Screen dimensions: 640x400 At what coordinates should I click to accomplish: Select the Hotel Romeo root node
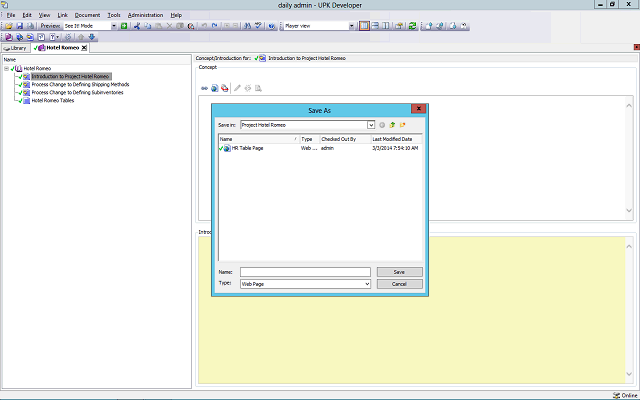pos(37,69)
